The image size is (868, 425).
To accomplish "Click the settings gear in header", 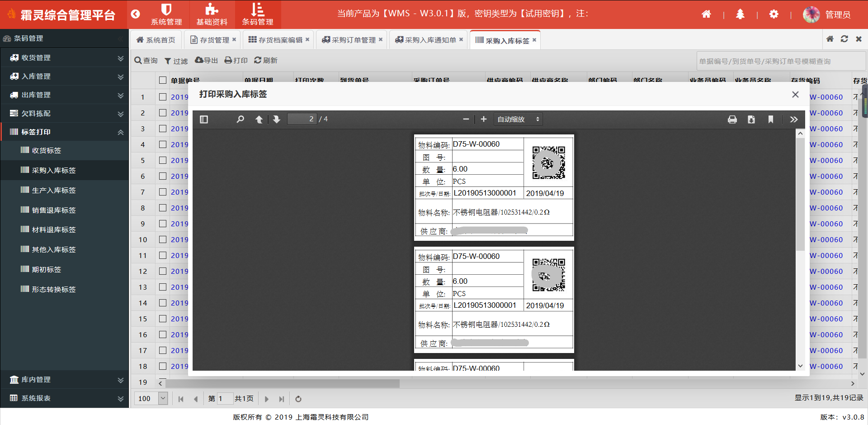I will pyautogui.click(x=774, y=14).
